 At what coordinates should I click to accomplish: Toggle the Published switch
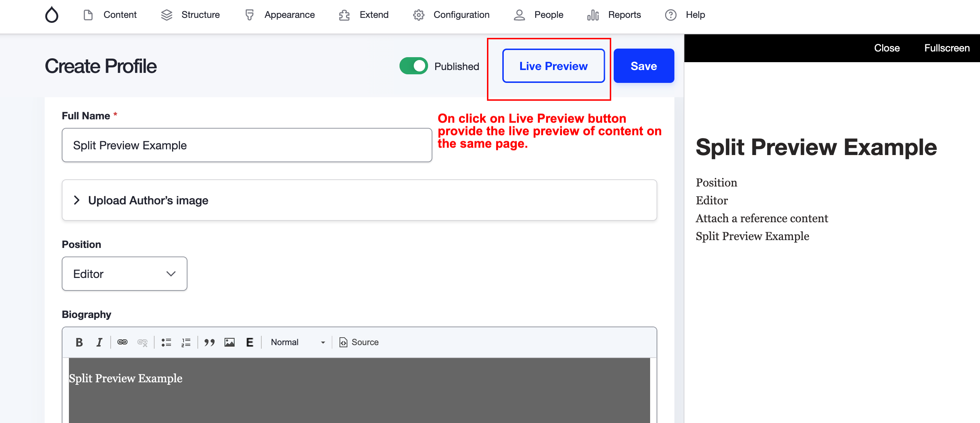[x=413, y=66]
